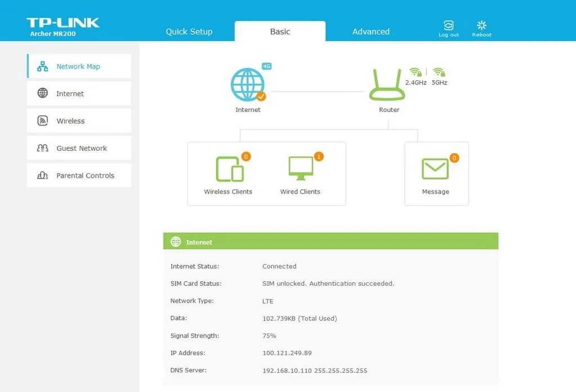
Task: Select the Router icon in network map
Action: coord(388,85)
